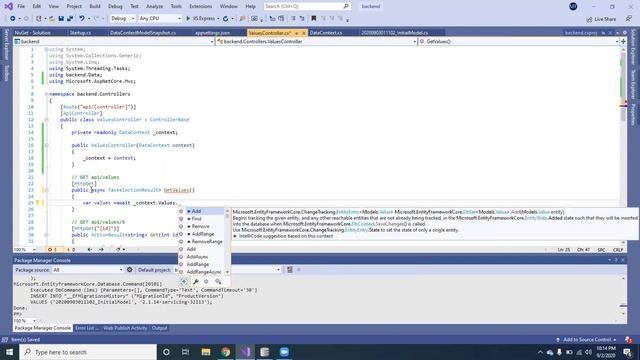The height and width of the screenshot is (360, 640).
Task: Click the Windows Start button
Action: click(9, 352)
